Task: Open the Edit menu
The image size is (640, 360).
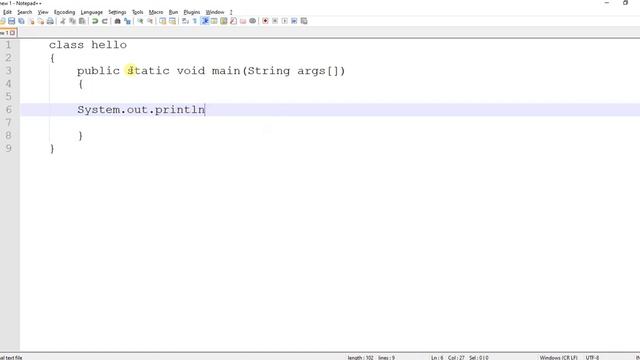Action: [x=7, y=12]
